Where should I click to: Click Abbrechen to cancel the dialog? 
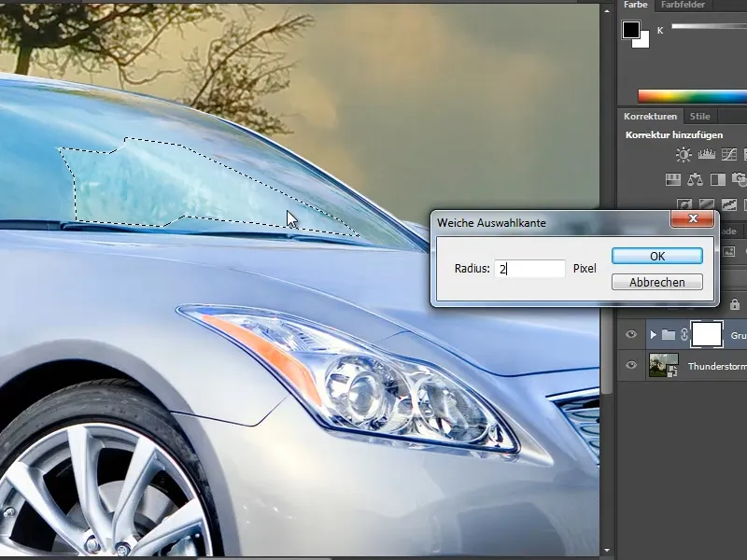click(657, 282)
